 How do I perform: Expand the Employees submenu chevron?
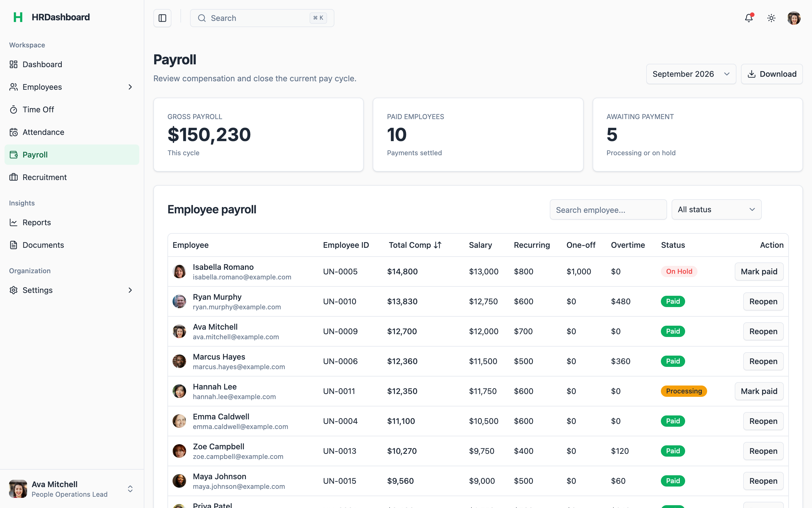click(130, 87)
